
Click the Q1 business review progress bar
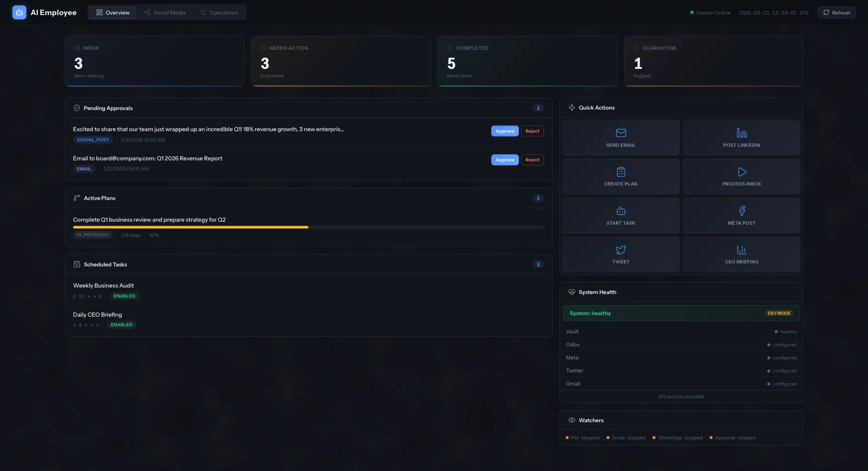[308, 227]
